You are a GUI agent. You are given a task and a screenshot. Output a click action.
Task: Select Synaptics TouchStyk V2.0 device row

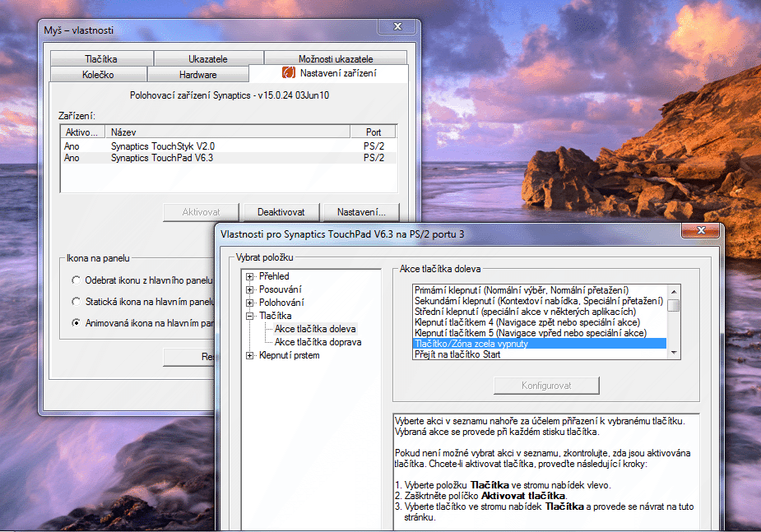[229, 146]
